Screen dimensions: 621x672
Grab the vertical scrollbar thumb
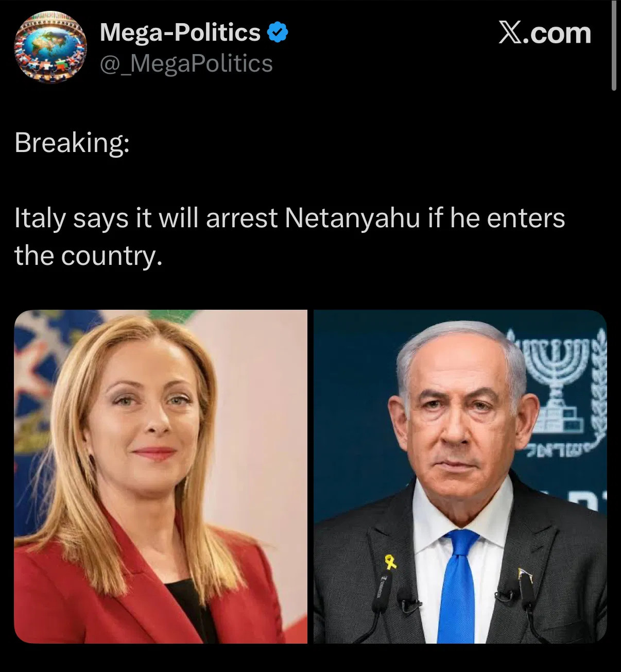click(614, 45)
